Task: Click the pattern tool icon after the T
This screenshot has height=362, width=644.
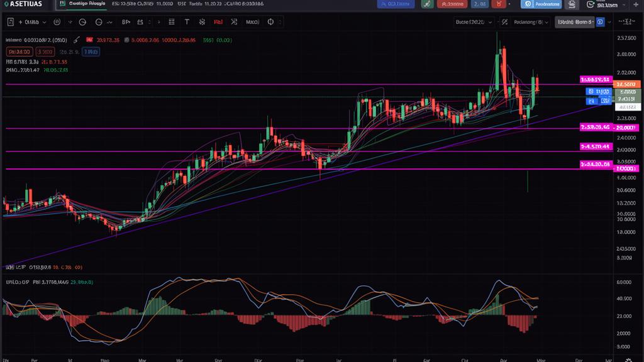Action: 202,22
